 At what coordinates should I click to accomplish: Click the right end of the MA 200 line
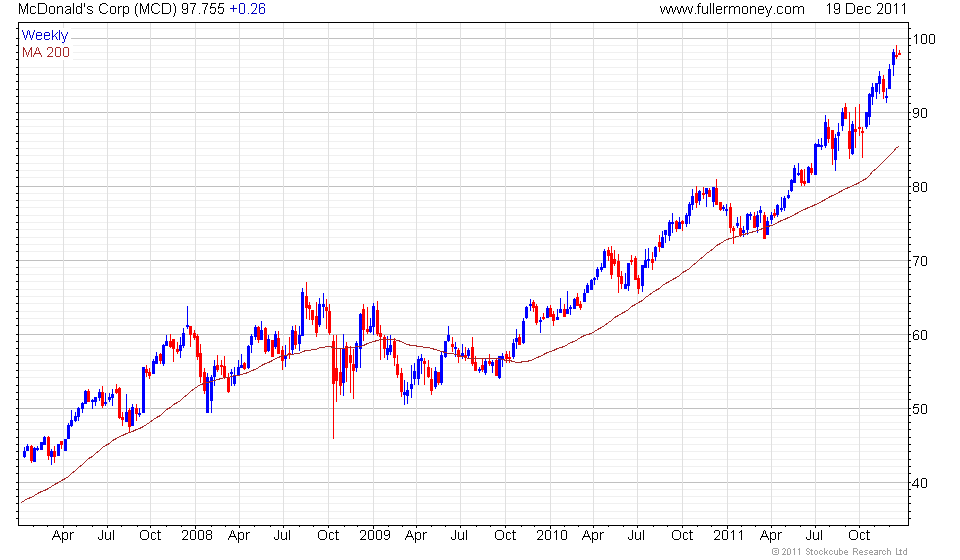(898, 147)
